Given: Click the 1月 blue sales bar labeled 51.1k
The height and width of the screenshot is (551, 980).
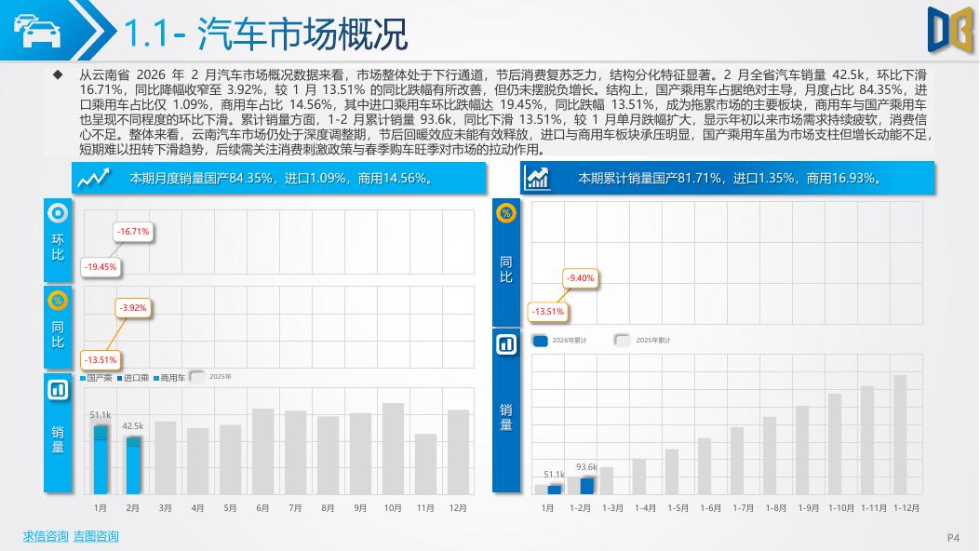Looking at the screenshot, I should tap(101, 459).
